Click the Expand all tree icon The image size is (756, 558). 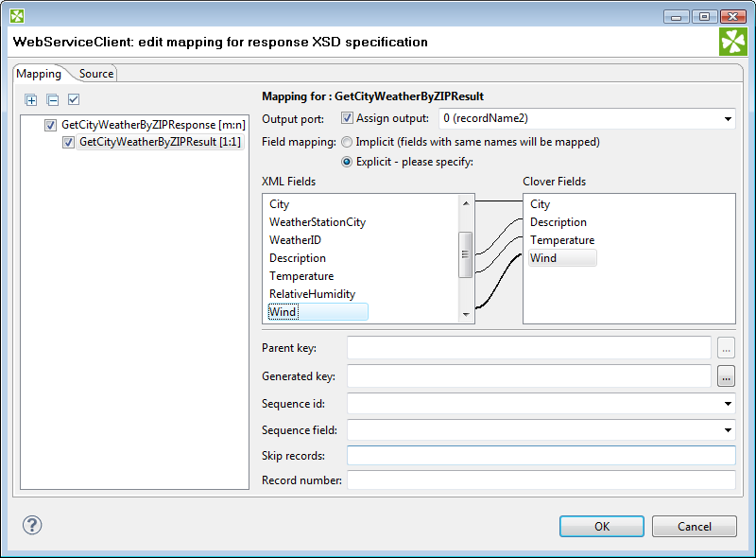tap(31, 100)
